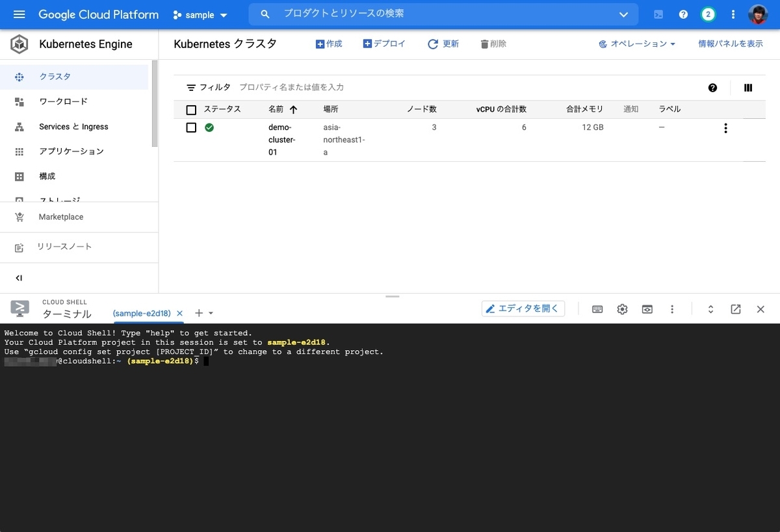Open the Services と Ingress section icon
Image resolution: width=780 pixels, height=532 pixels.
19,127
